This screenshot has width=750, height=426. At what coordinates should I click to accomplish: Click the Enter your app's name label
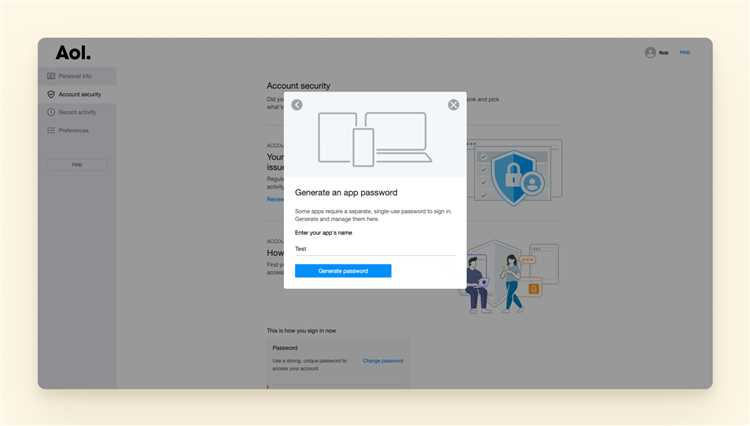(x=323, y=233)
